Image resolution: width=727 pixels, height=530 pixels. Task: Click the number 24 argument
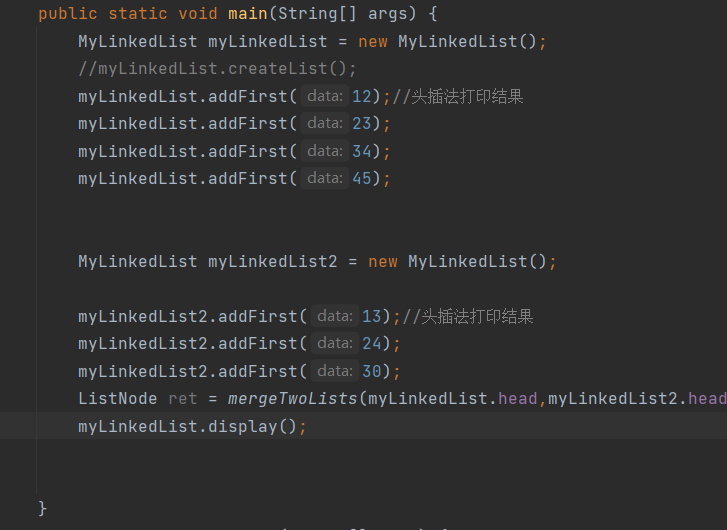372,344
